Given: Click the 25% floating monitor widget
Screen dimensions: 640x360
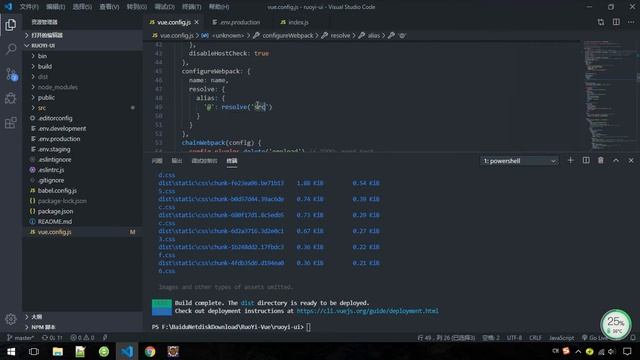Looking at the screenshot, I should [x=616, y=325].
